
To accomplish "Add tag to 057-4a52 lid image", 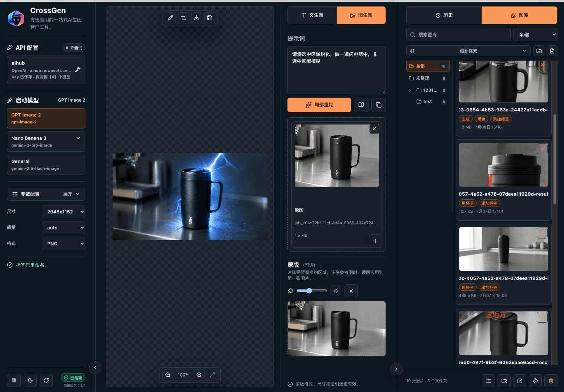I will pyautogui.click(x=490, y=203).
